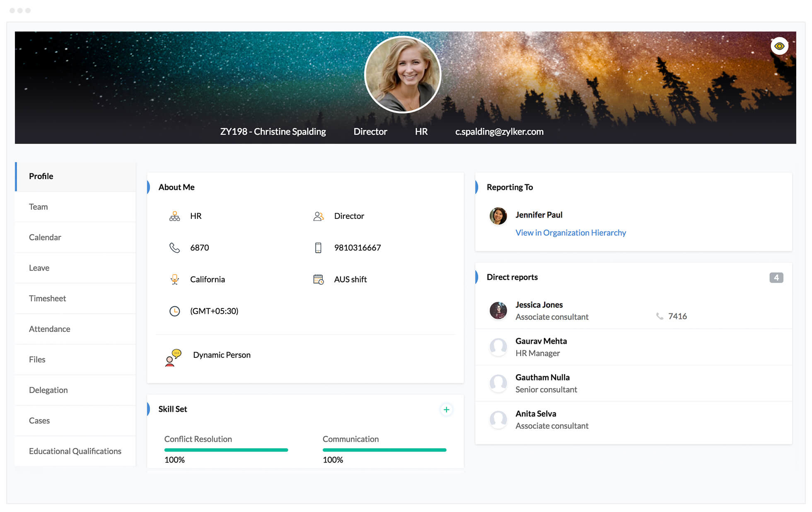
Task: Select the Leave tab in sidebar
Action: tap(39, 267)
